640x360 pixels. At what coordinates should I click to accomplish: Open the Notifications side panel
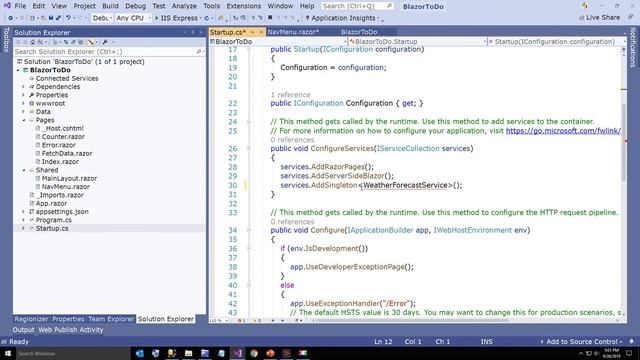(x=633, y=47)
